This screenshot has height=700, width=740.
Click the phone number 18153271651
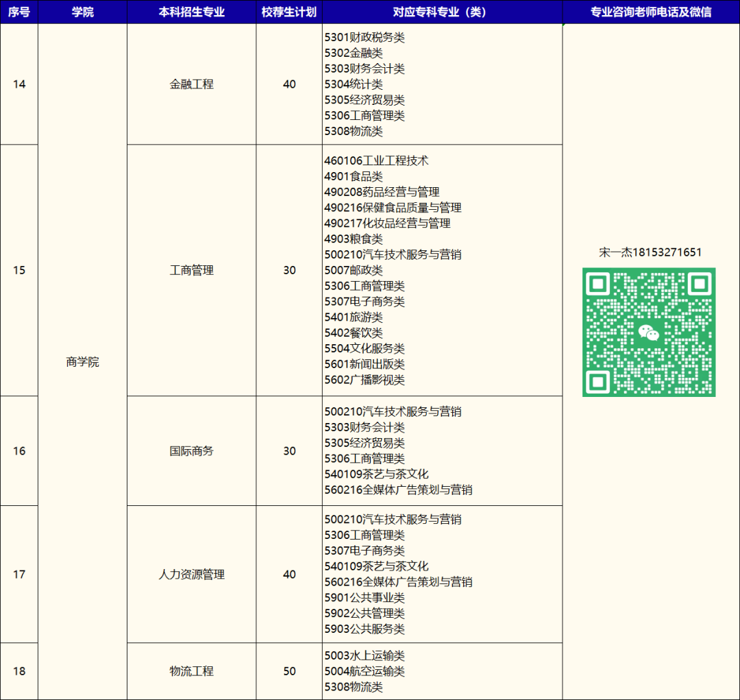[668, 252]
